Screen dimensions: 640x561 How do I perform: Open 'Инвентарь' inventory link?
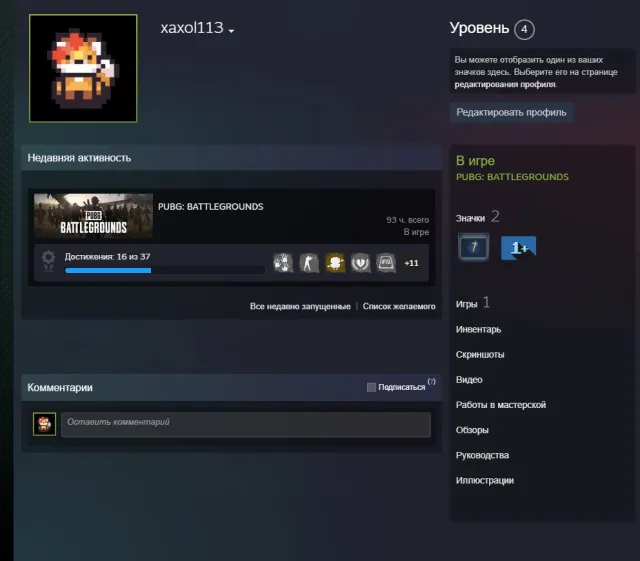click(478, 329)
